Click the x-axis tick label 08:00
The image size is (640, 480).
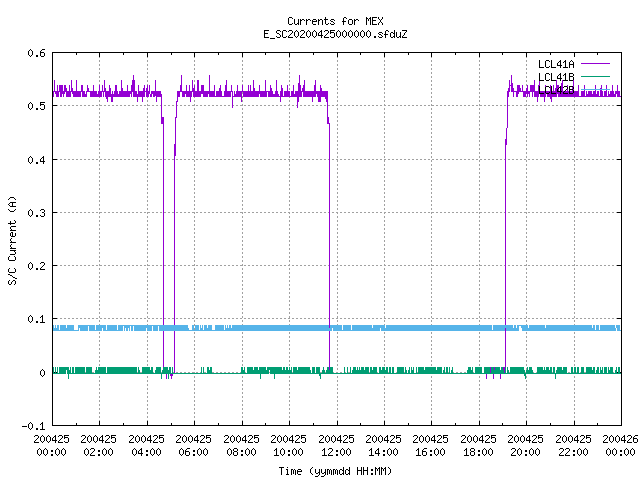point(241,452)
